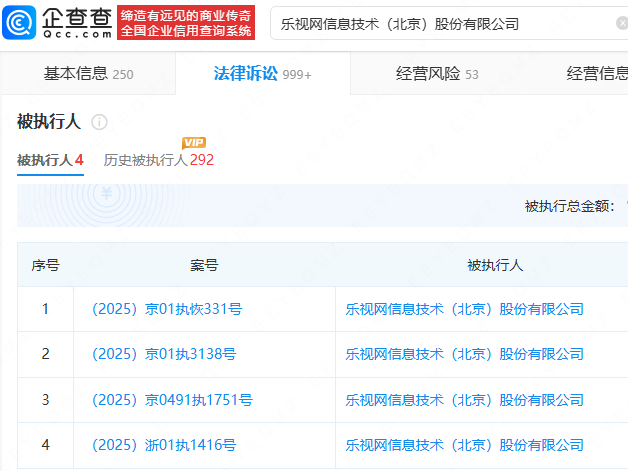Click the 案号 column header
The image size is (628, 471).
204,265
